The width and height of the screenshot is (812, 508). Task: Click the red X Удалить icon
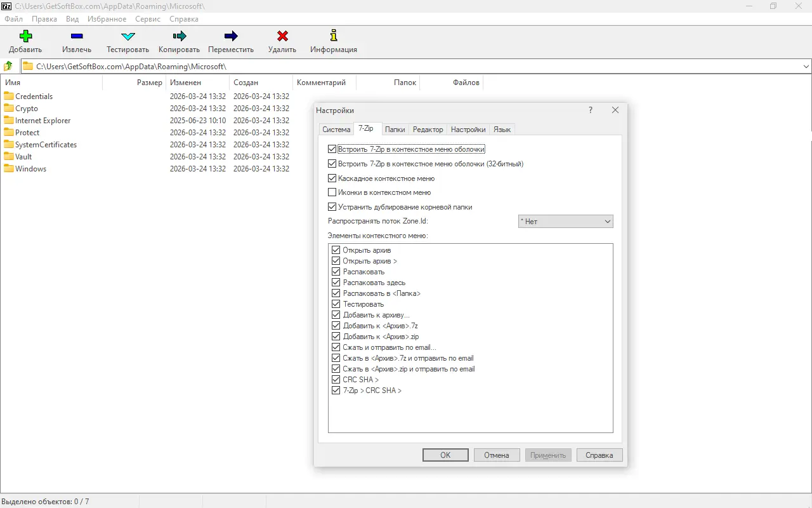[x=282, y=36]
